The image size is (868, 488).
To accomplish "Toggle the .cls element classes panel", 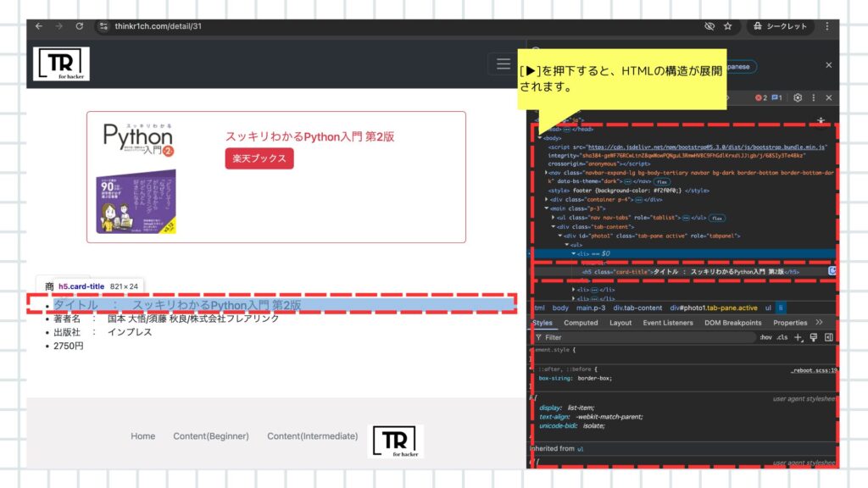I will pyautogui.click(x=782, y=337).
